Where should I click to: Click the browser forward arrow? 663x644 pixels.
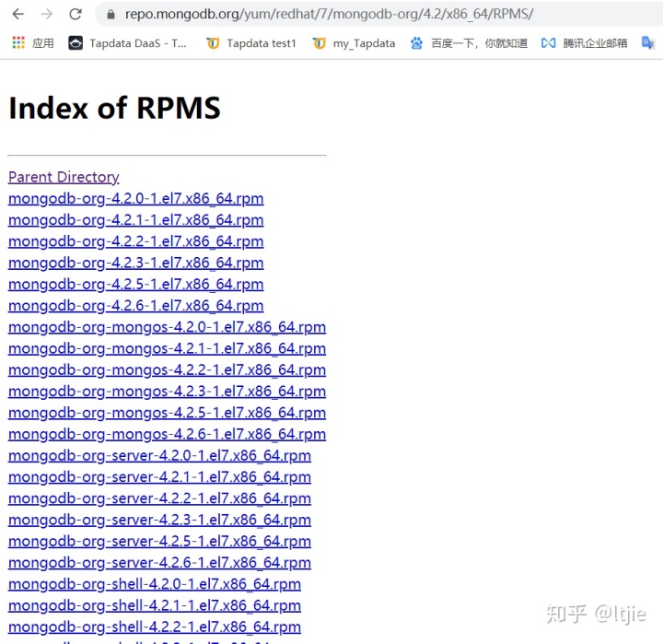pos(47,15)
